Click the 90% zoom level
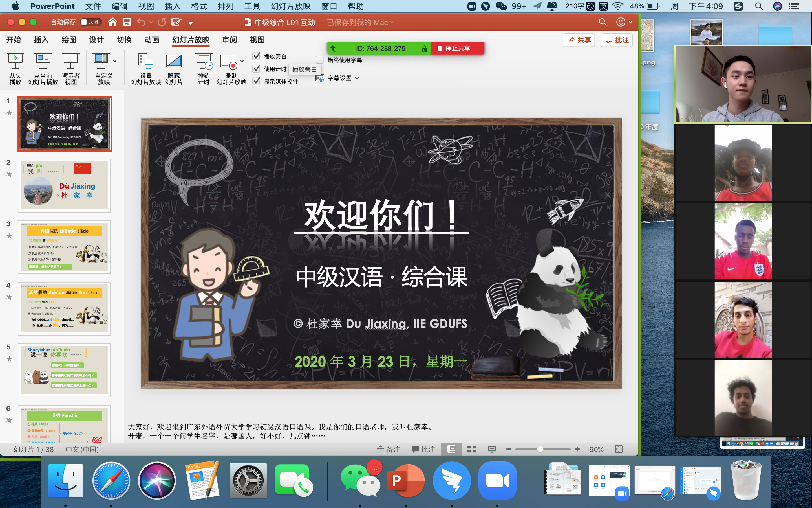 point(596,449)
